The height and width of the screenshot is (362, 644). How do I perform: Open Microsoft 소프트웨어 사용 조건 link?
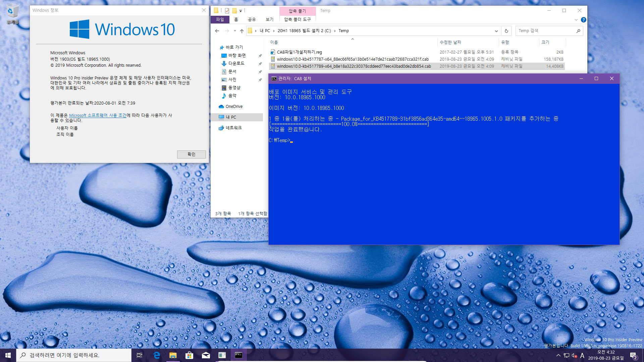98,115
